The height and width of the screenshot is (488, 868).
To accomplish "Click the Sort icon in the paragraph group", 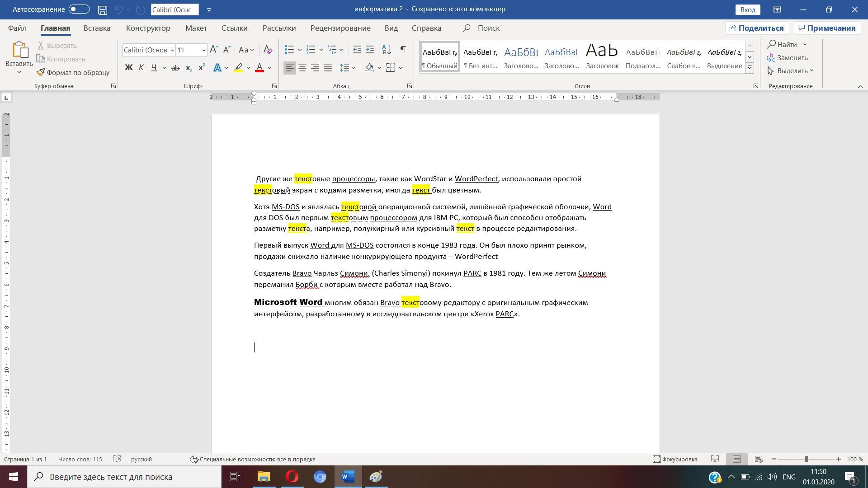I will pos(387,50).
